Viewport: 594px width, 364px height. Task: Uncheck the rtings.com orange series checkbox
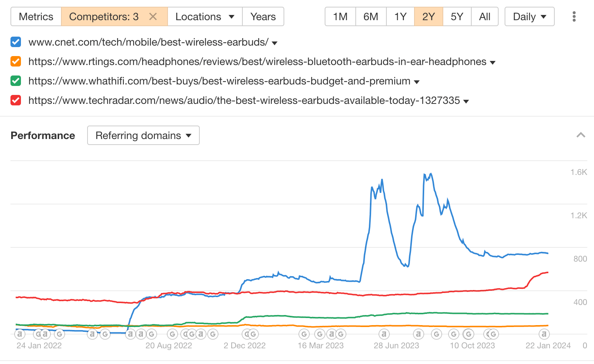click(16, 61)
